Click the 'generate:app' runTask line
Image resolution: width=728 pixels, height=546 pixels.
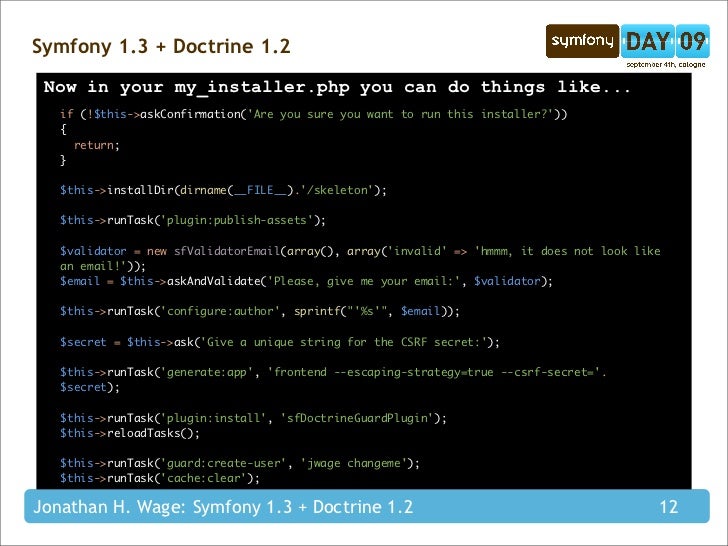coord(333,372)
